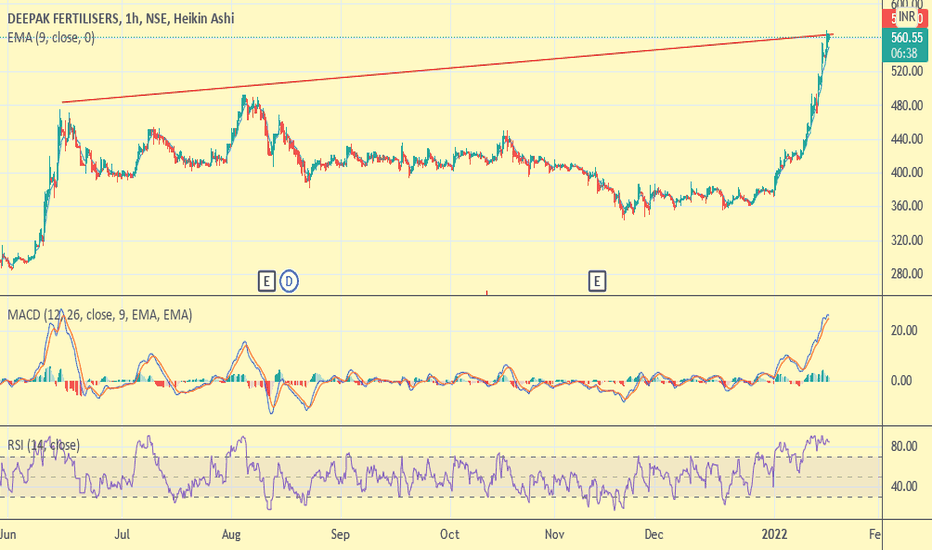Viewport: 932px width, 550px height.
Task: Click the D dividend marker icon
Action: [x=289, y=281]
